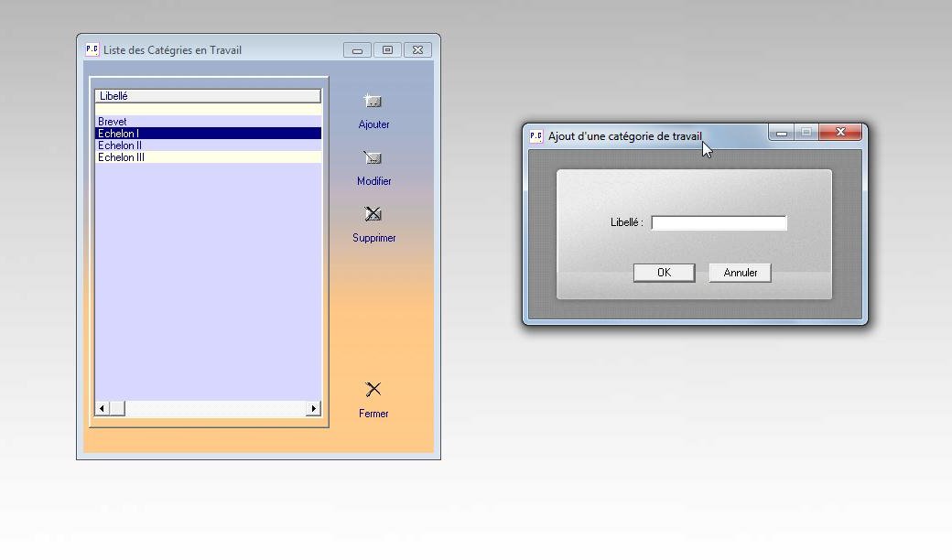Screen dimensions: 952x560
Task: Minimize the Ajout d'une catégorie dialog
Action: (781, 134)
